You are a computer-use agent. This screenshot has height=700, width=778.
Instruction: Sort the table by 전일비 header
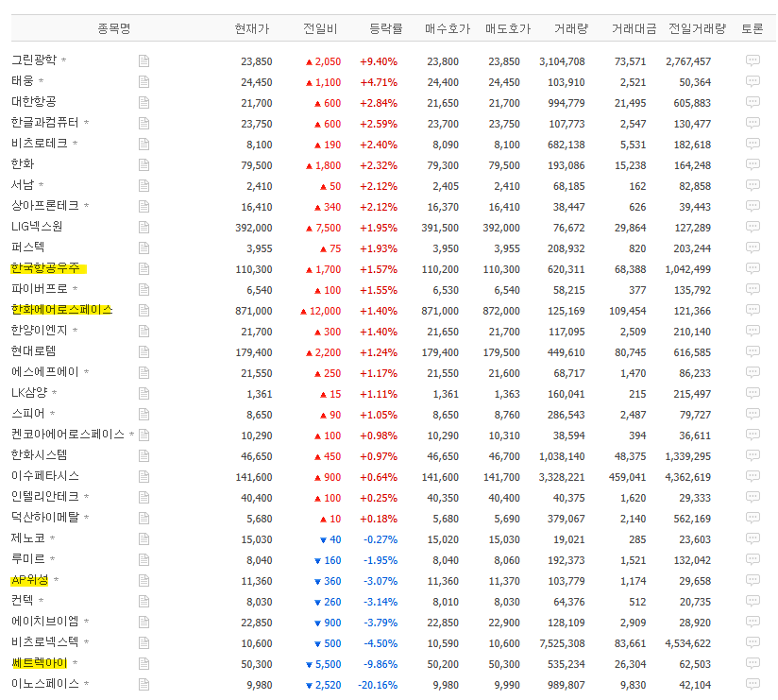(320, 28)
